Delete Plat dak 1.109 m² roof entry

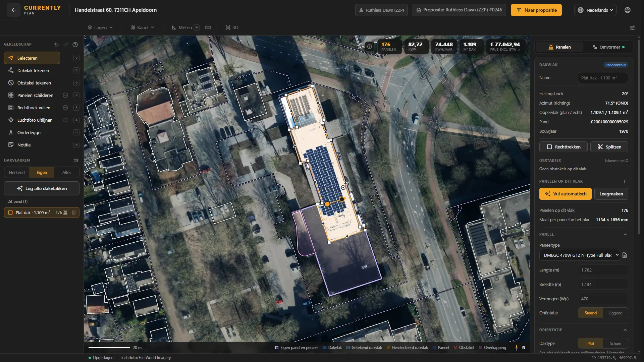coord(74,213)
